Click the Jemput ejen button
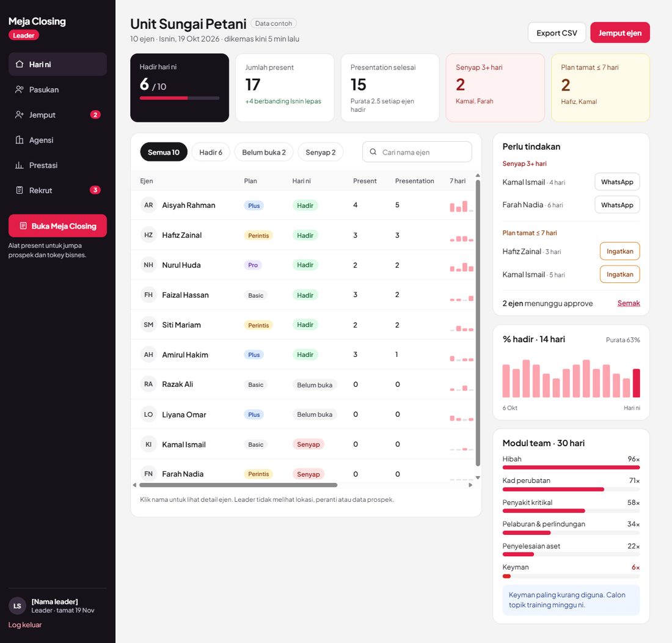 click(620, 32)
